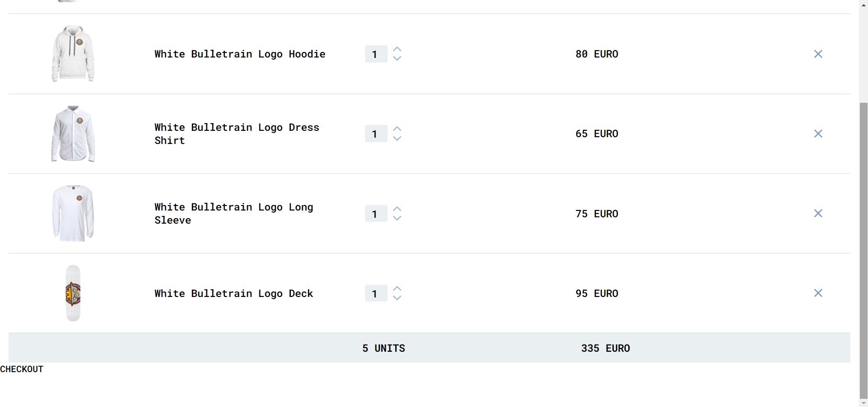The image size is (868, 407).
Task: View the skateboard deck thumbnail
Action: coord(73,293)
